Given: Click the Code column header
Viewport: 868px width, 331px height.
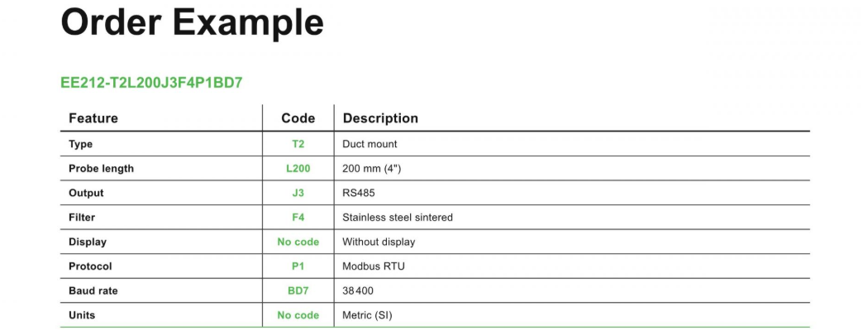Looking at the screenshot, I should tap(298, 118).
